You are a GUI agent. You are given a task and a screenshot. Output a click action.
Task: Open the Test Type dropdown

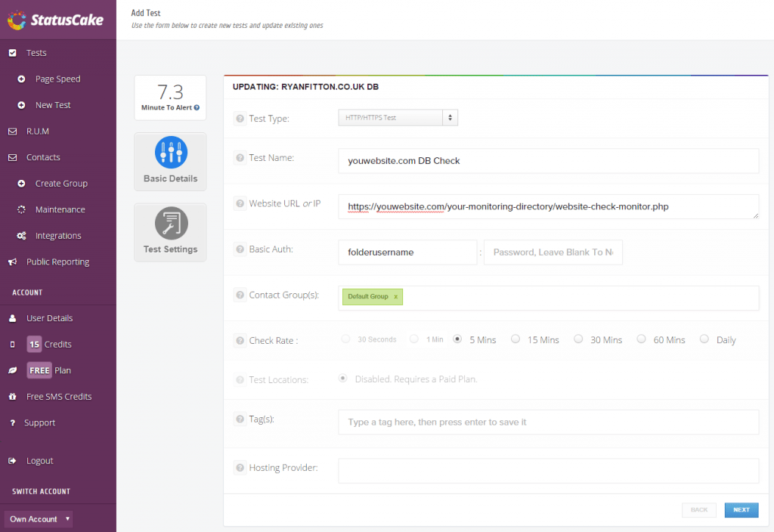tap(398, 117)
